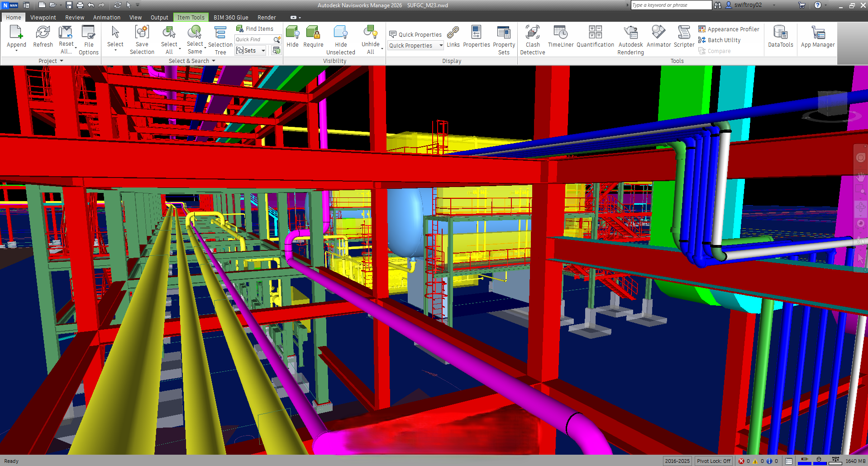
Task: Launch the TimeLiner window
Action: [x=560, y=37]
